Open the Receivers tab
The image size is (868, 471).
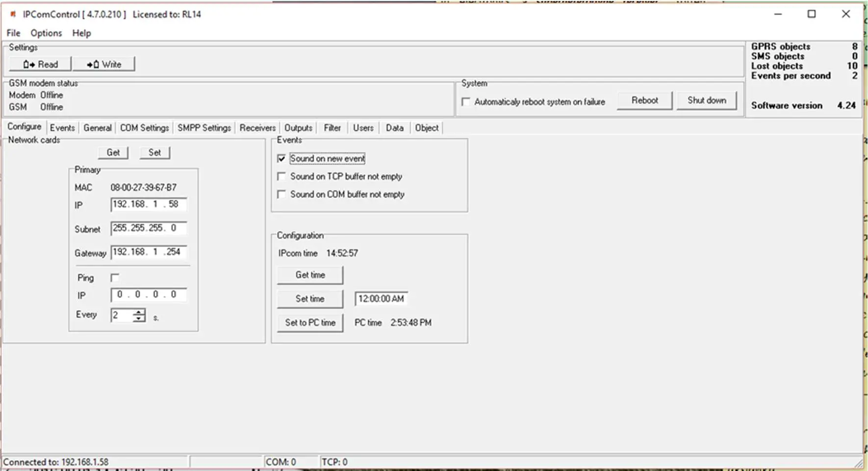click(x=257, y=127)
